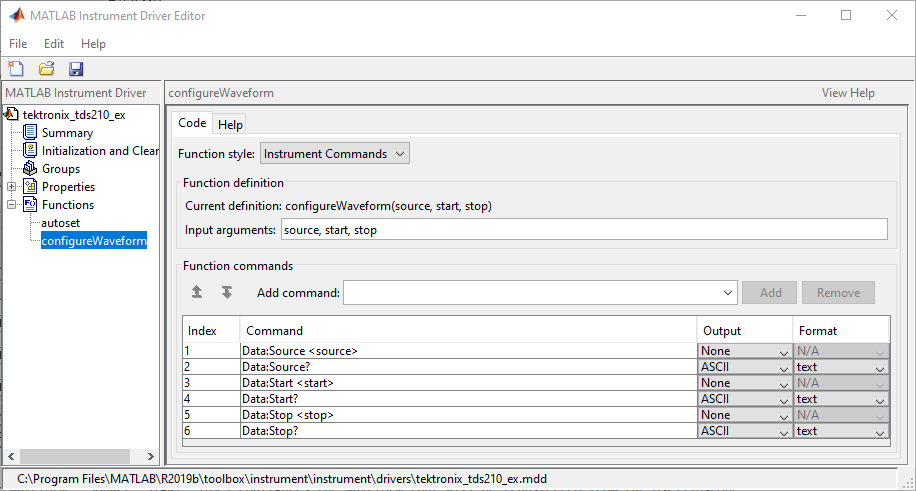Open the Format dropdown for Data:Stop?

coord(878,431)
